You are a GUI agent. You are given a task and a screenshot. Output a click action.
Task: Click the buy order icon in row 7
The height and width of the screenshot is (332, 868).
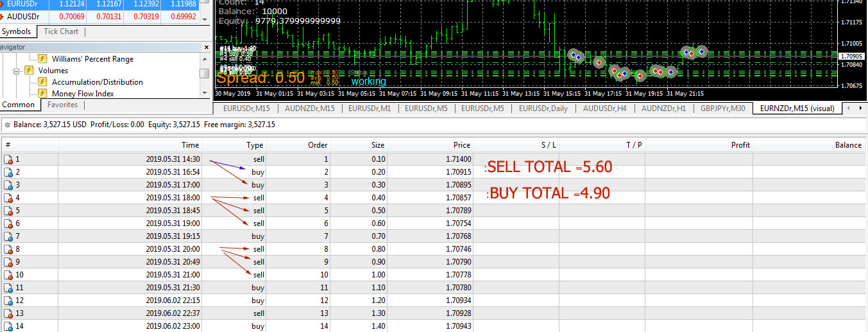[x=8, y=236]
